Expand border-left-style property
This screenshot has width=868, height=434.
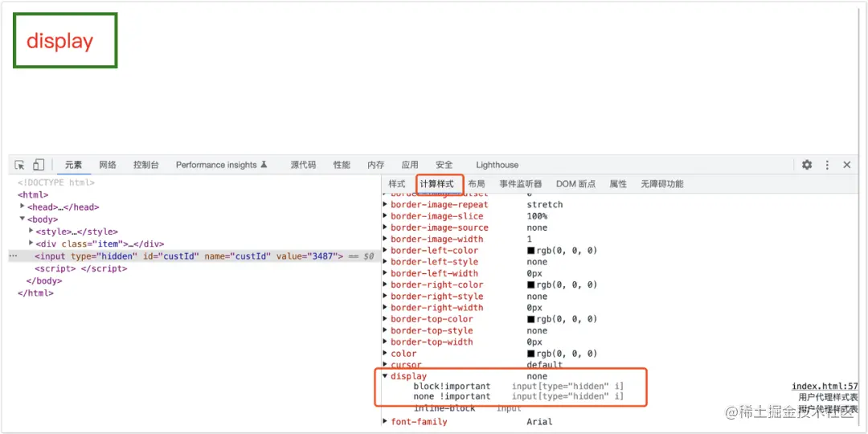coord(385,261)
